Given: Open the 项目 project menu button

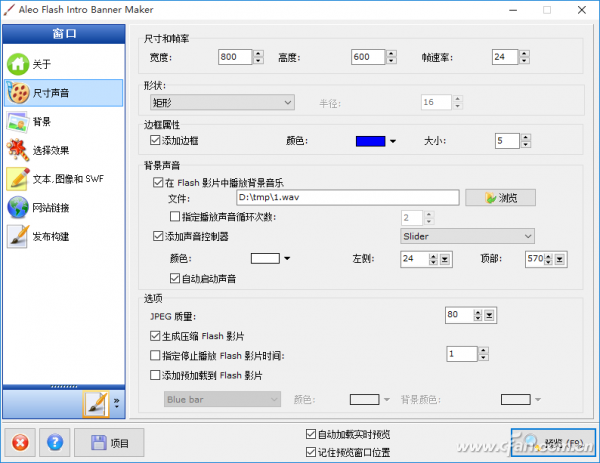Looking at the screenshot, I should pyautogui.click(x=109, y=443).
